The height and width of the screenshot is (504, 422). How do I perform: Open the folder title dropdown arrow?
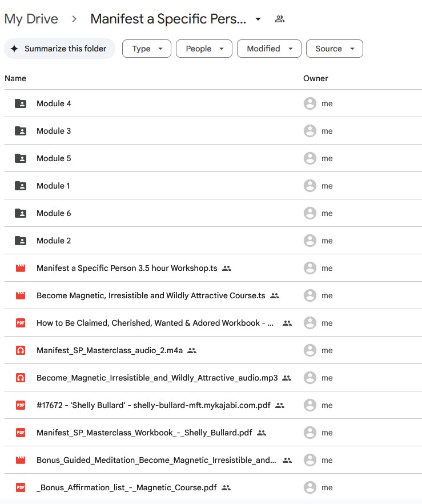coord(258,19)
